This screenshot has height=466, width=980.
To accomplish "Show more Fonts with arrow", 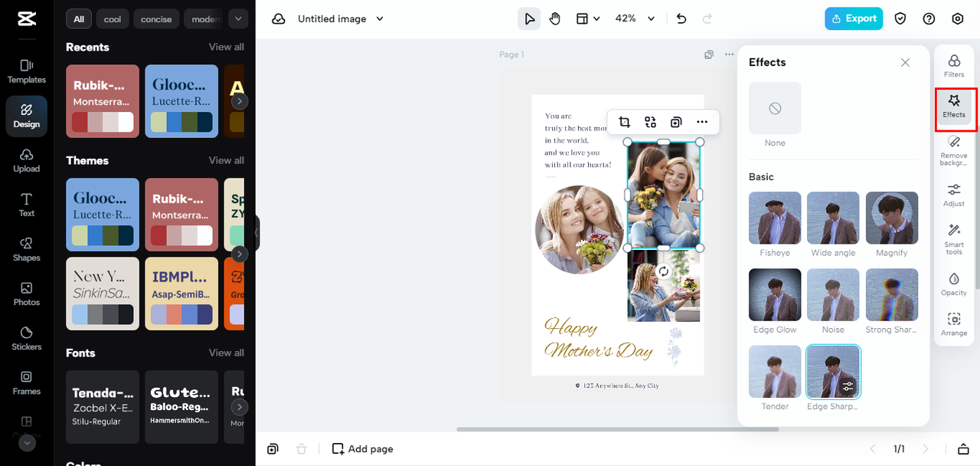I will [240, 407].
